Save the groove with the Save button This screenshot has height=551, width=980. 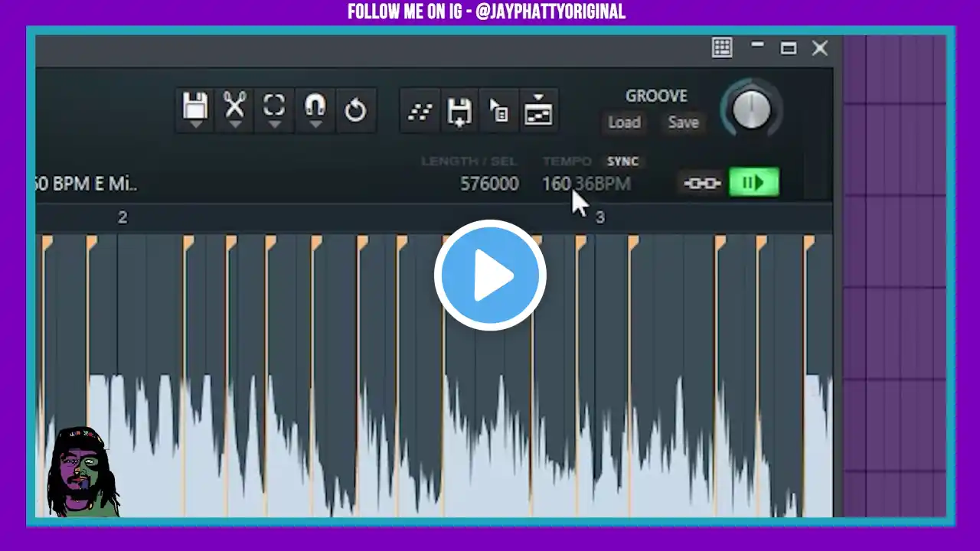(x=683, y=122)
